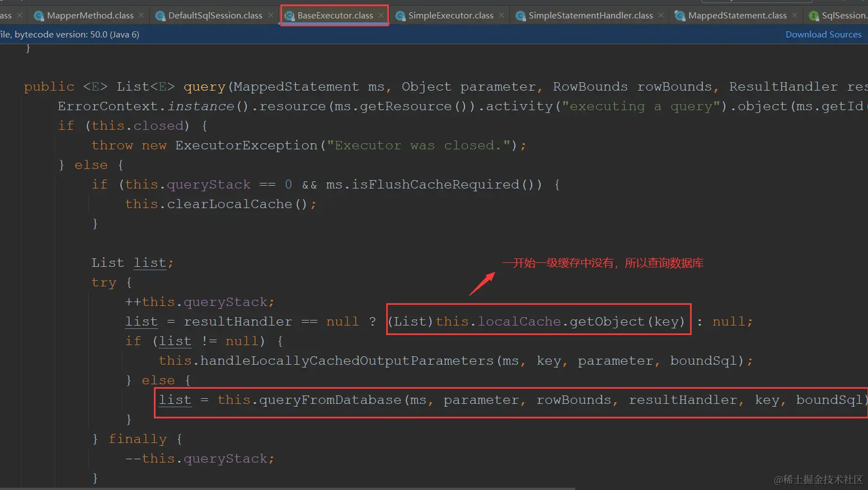The width and height of the screenshot is (868, 490).
Task: Close the SimpleStatementHandler.class tab
Action: point(661,15)
